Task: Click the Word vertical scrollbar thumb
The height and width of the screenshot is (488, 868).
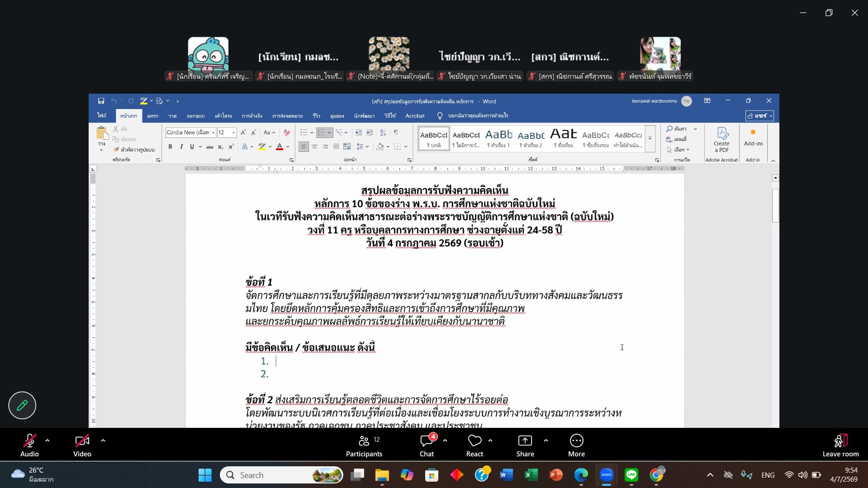Action: coord(775,206)
